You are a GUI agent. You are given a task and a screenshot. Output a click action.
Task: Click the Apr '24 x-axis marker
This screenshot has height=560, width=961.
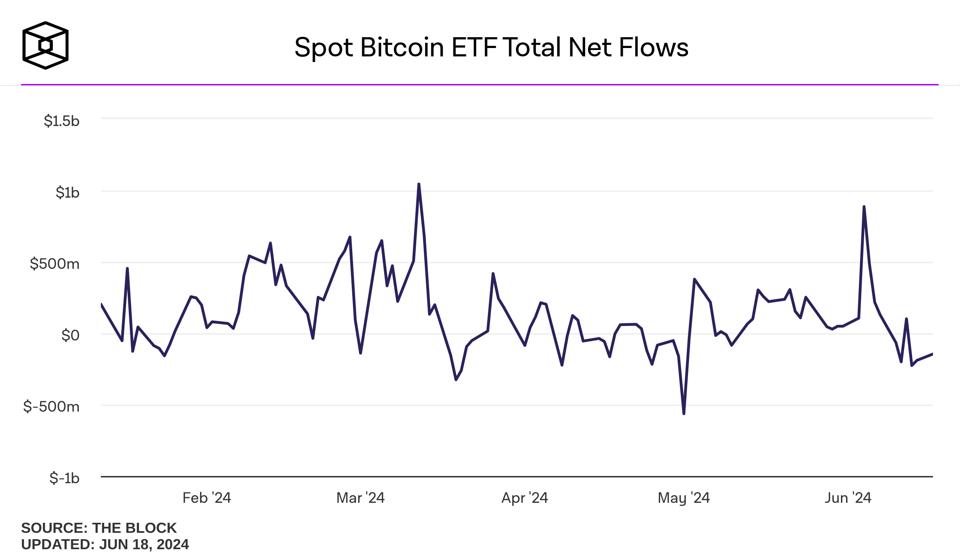pos(524,498)
